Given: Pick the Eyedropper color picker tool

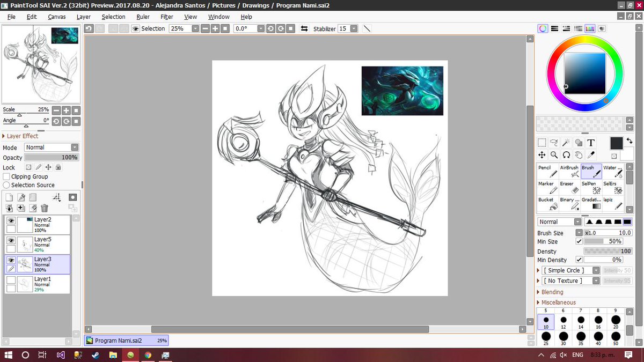Looking at the screenshot, I should click(591, 155).
